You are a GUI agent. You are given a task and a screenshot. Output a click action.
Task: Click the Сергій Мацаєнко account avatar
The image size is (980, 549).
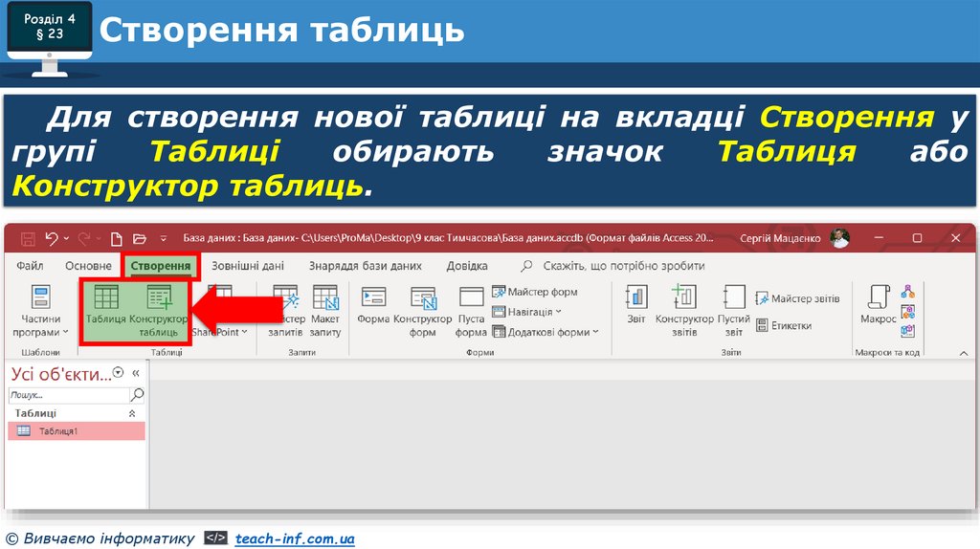[x=840, y=238]
